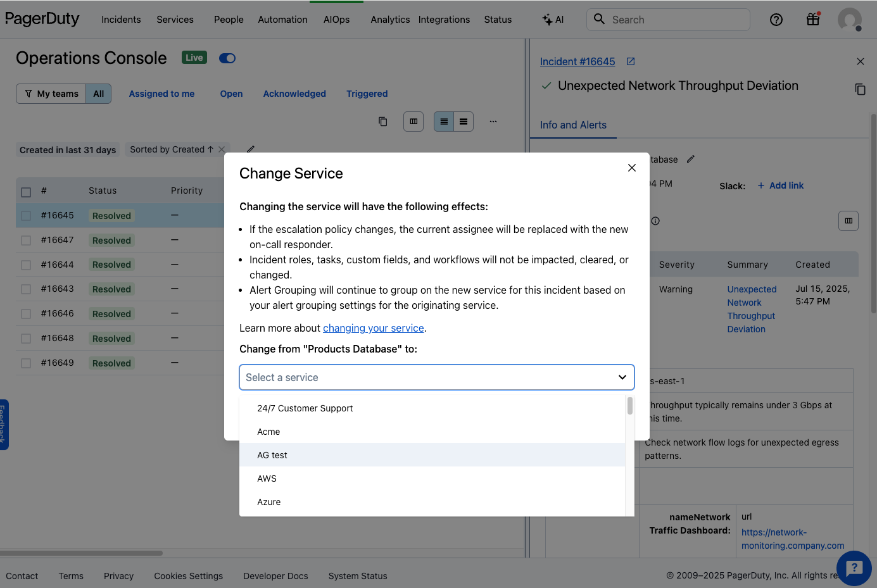Switch to Info and Alerts tab

coord(573,125)
